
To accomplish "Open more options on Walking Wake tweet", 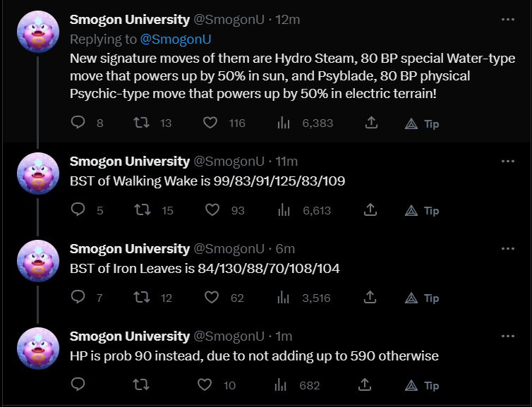I will [507, 162].
